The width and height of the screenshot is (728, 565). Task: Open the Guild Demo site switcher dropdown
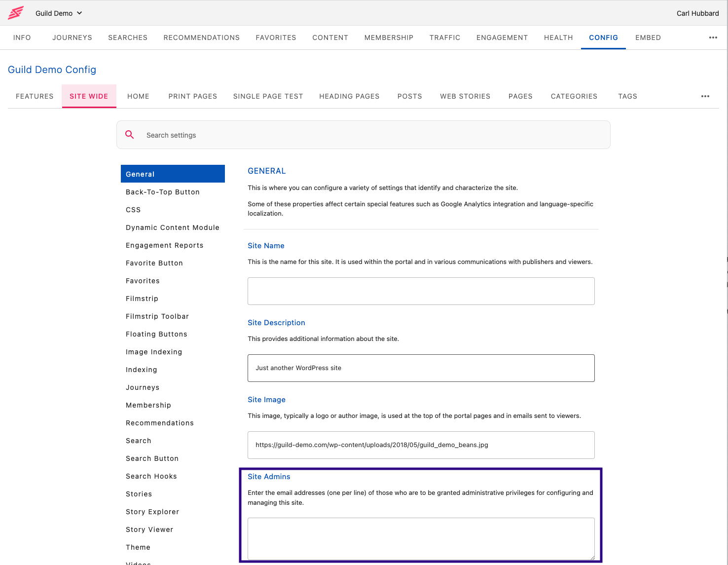point(59,13)
